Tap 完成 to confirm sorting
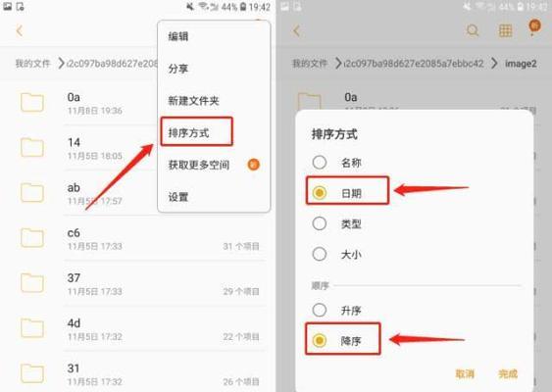Screen dimensions: 552x392 pos(508,373)
